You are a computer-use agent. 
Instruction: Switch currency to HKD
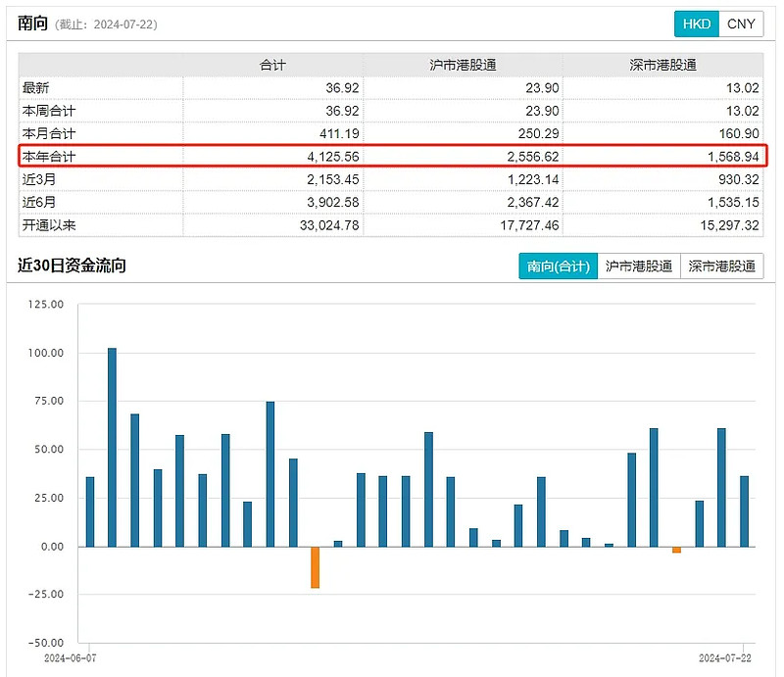697,24
